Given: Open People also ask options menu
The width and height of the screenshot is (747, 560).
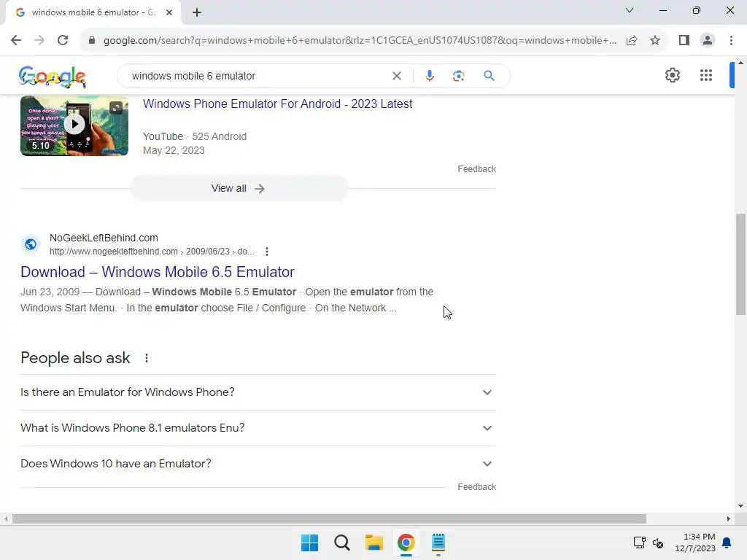Looking at the screenshot, I should [146, 358].
